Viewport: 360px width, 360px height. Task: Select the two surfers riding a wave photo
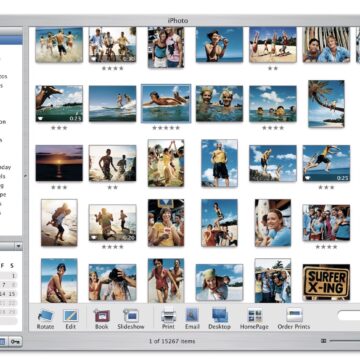tap(112, 103)
